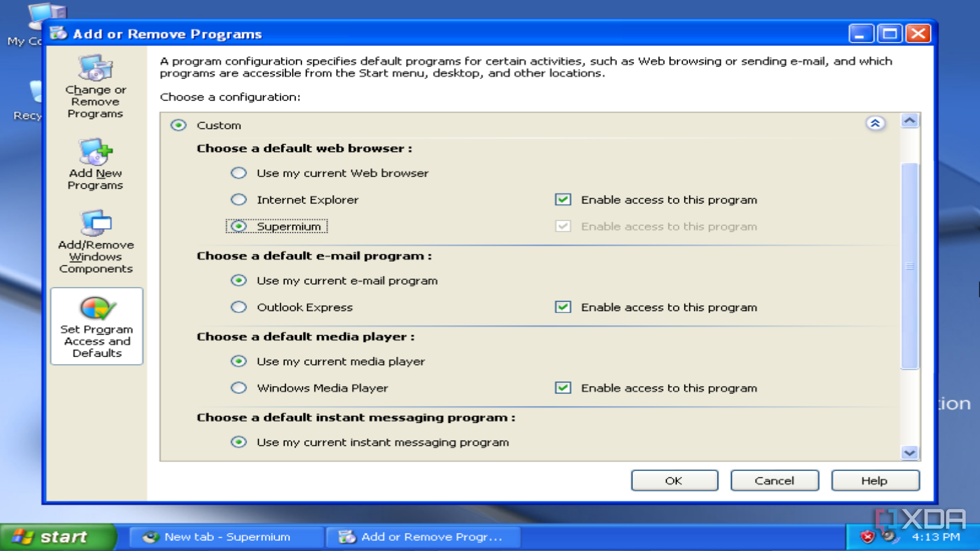980x551 pixels.
Task: Open Help for this dialog
Action: pyautogui.click(x=875, y=480)
